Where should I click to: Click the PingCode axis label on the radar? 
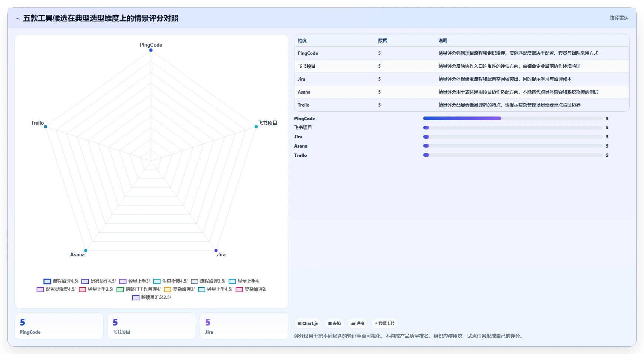[151, 45]
